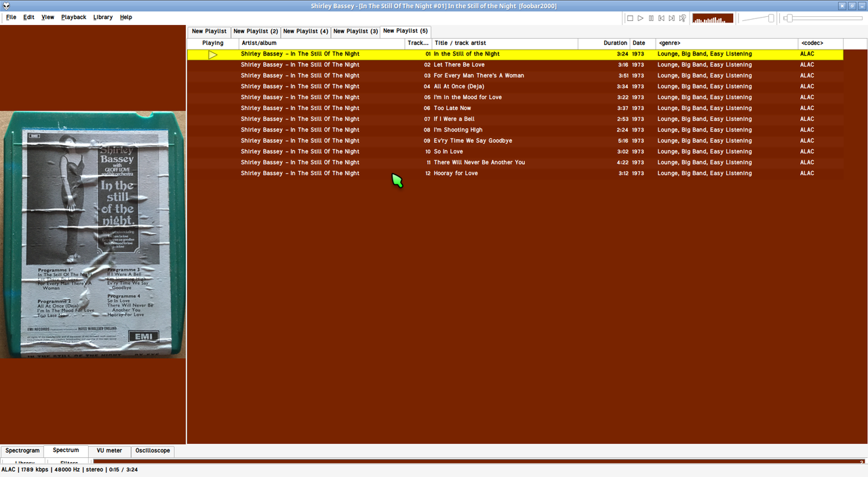Click the Play button in toolbar

[640, 18]
